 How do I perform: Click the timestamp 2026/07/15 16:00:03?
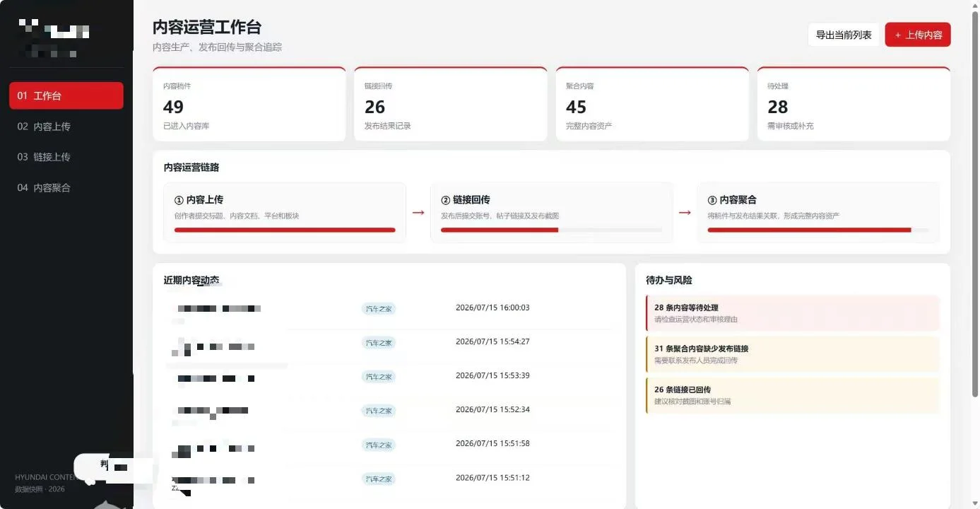[492, 308]
